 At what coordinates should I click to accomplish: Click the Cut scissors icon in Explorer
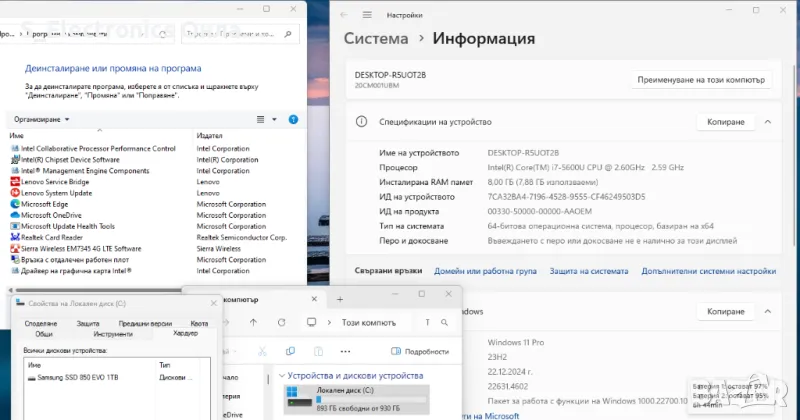click(x=262, y=351)
